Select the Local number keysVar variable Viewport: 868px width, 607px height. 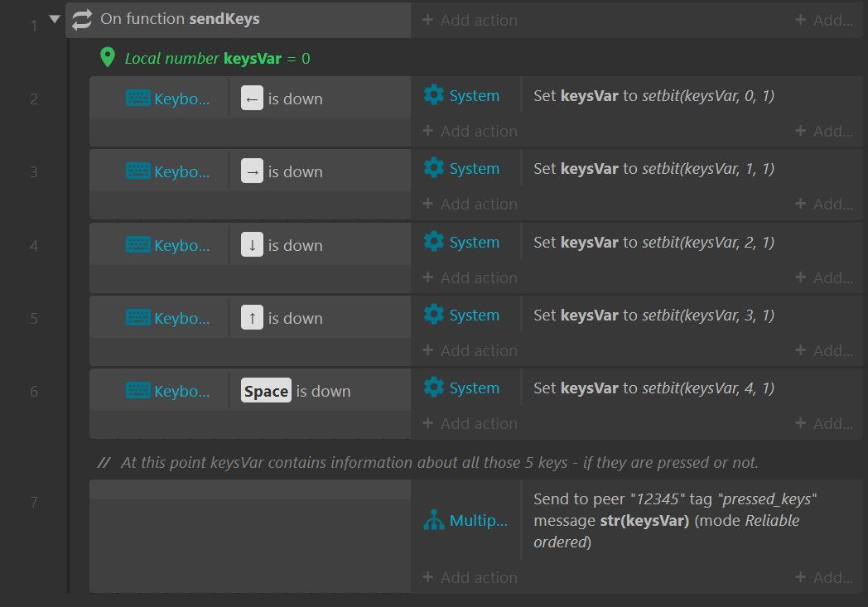coord(216,58)
